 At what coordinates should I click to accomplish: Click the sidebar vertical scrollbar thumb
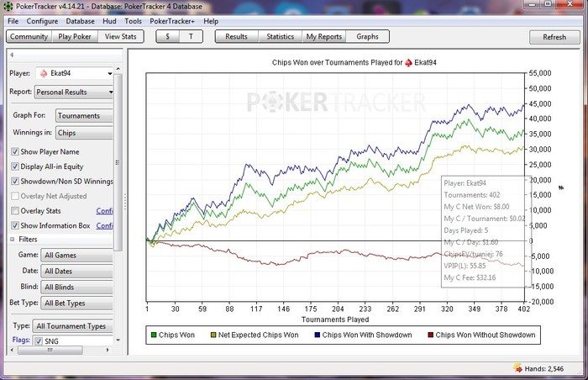(x=118, y=161)
